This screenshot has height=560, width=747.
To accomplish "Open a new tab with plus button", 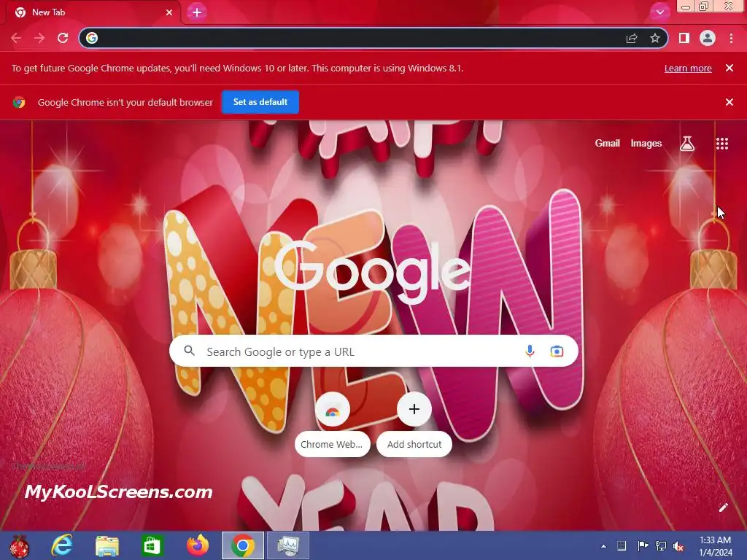I will (197, 12).
